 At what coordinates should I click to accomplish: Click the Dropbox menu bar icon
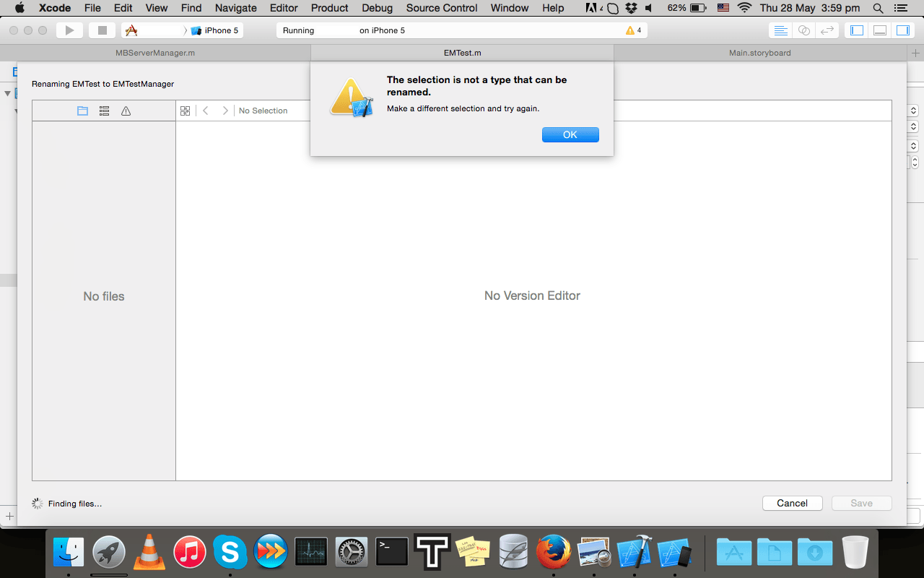pos(632,8)
